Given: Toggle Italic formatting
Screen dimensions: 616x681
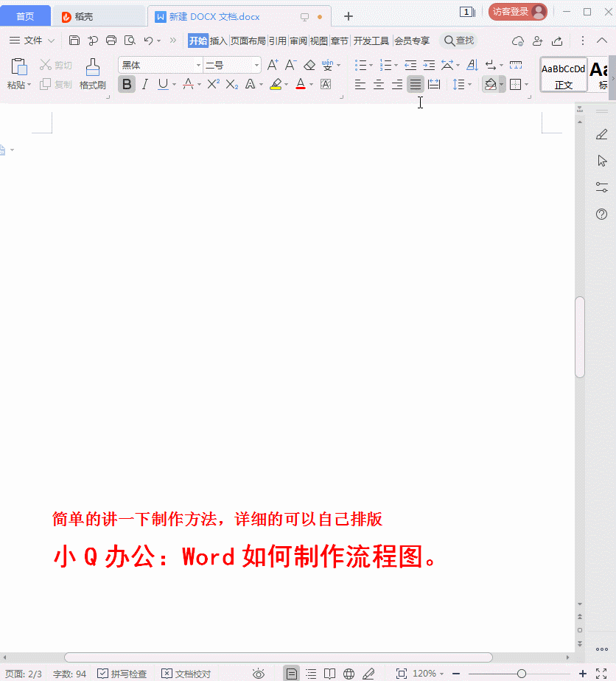Looking at the screenshot, I should tap(145, 84).
